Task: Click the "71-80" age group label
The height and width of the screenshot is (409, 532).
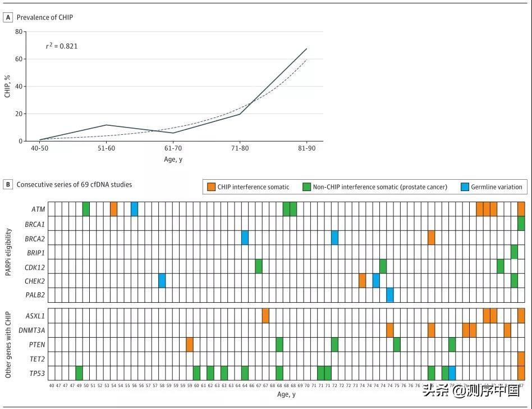Action: (x=240, y=148)
